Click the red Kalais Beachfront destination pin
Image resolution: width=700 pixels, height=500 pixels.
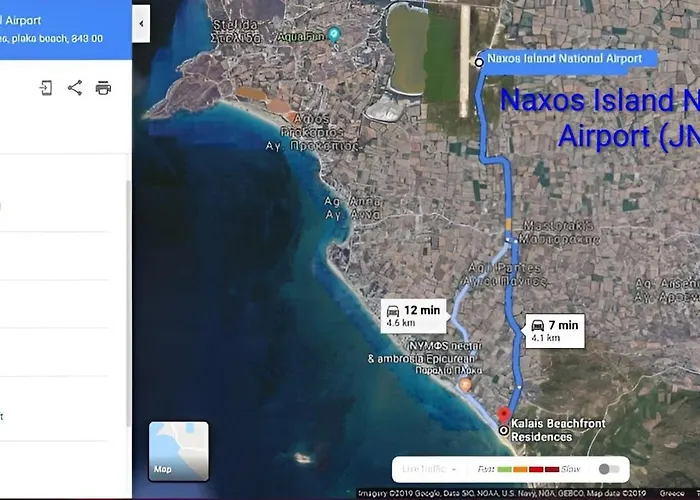pyautogui.click(x=504, y=415)
